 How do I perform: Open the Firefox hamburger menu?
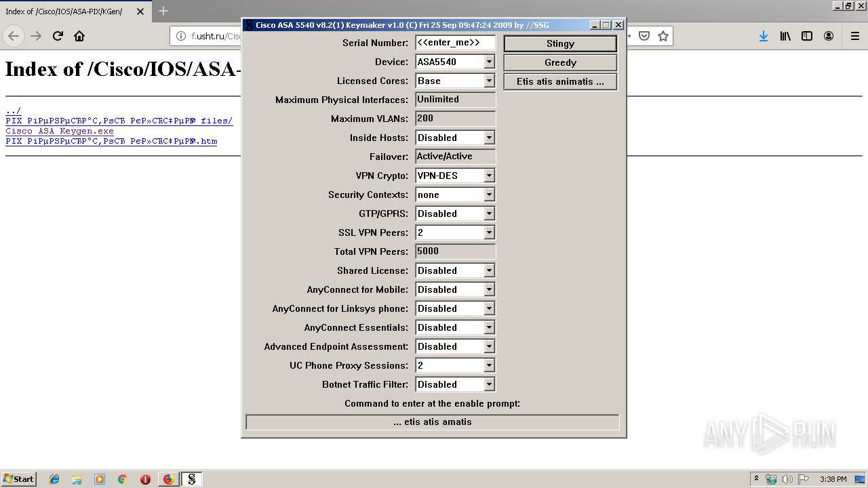(x=855, y=36)
